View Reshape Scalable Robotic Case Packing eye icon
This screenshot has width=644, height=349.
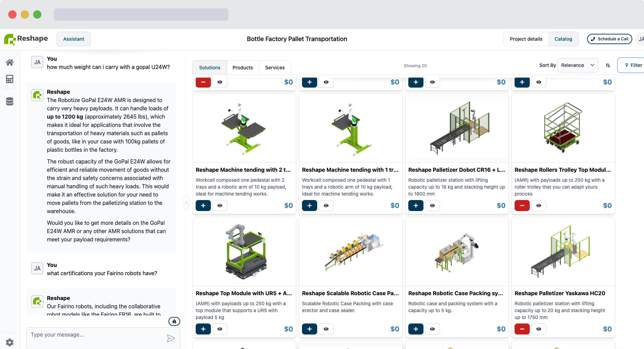326,329
